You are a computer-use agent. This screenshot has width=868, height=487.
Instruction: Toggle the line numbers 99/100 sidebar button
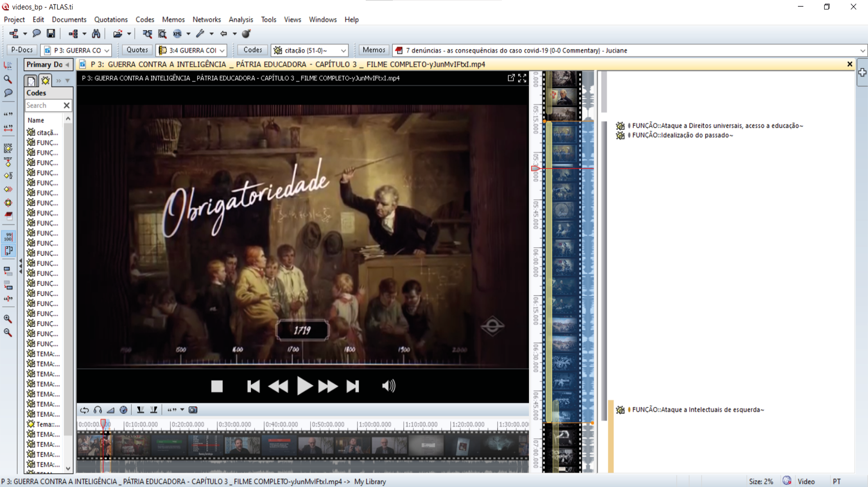tap(8, 236)
